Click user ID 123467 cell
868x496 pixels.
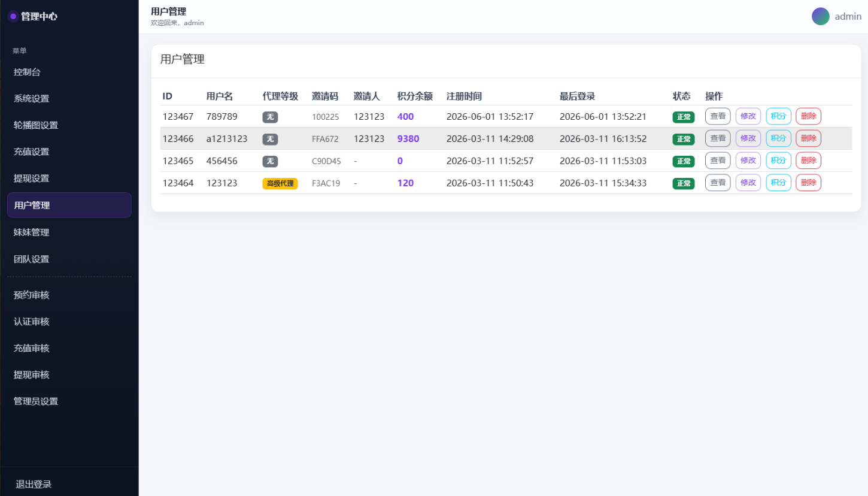pos(178,117)
